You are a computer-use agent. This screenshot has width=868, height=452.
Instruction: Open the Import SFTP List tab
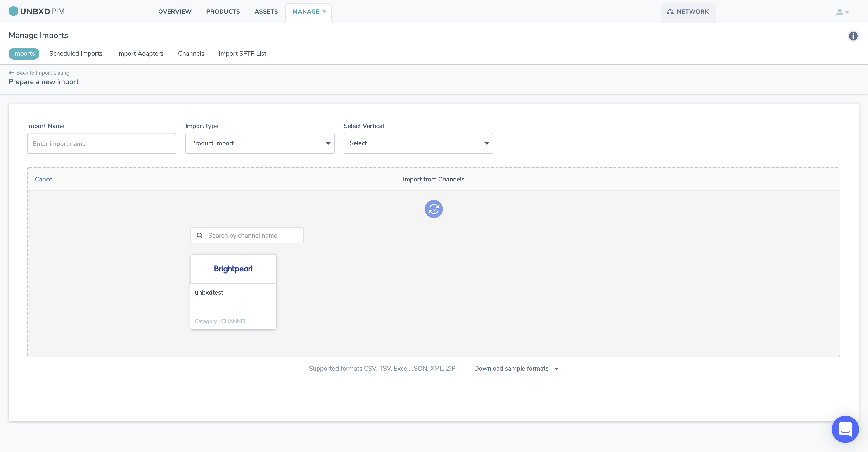point(243,54)
